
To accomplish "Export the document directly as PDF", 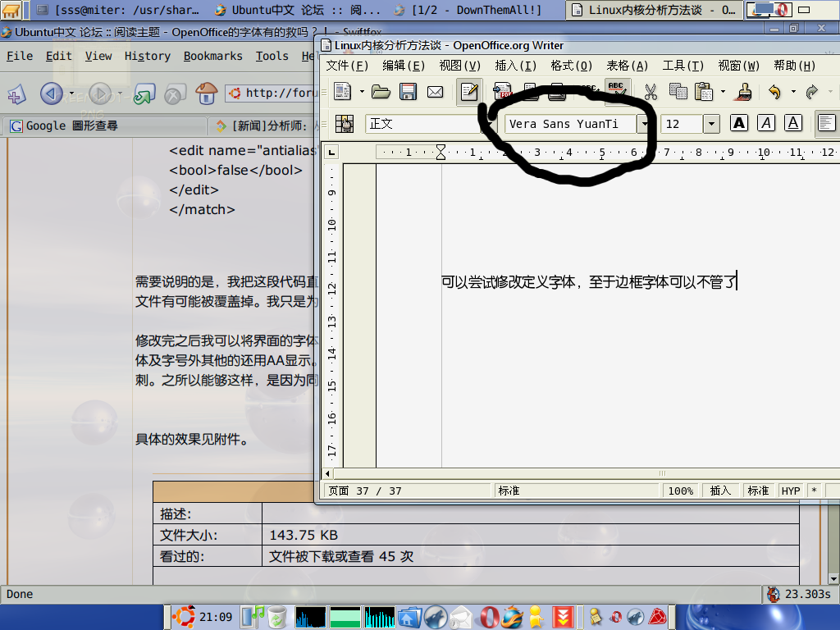I will [502, 92].
